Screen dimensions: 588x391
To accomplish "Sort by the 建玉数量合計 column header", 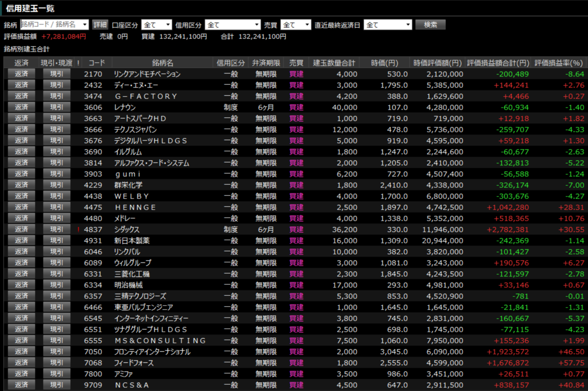I will [x=334, y=63].
